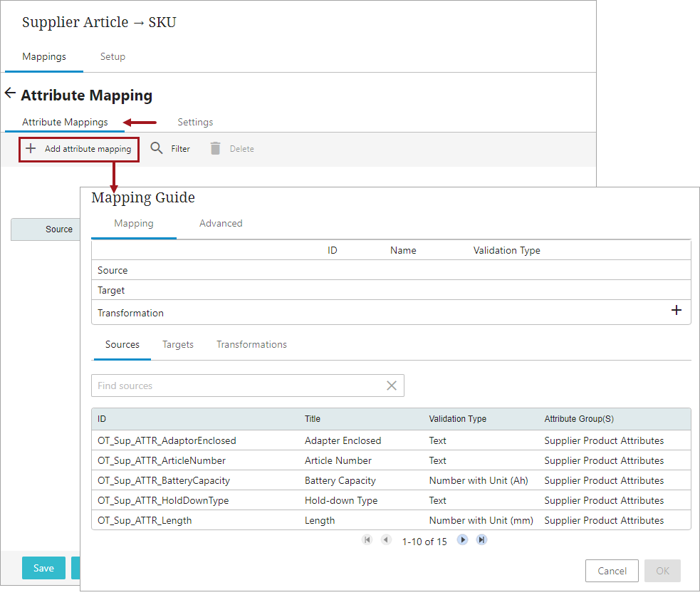Add a transformation with the plus icon

pos(677,311)
